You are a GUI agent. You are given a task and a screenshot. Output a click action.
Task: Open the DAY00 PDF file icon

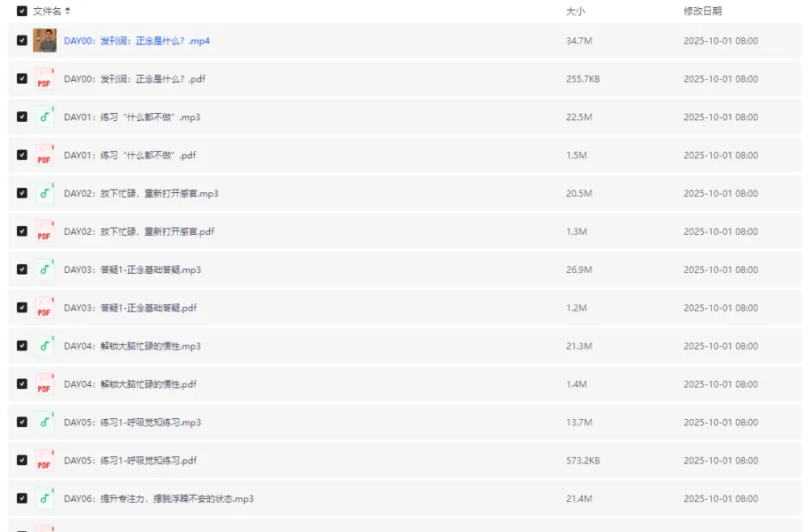44,78
